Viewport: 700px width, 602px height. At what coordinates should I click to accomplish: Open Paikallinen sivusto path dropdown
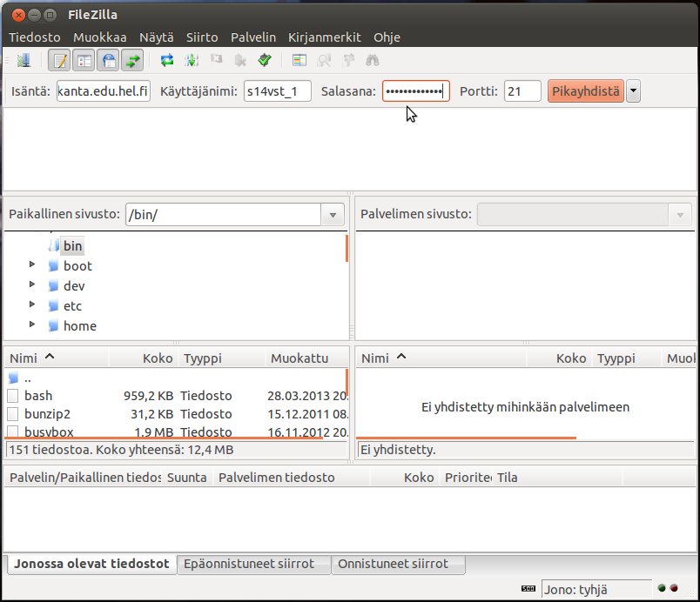pyautogui.click(x=333, y=215)
